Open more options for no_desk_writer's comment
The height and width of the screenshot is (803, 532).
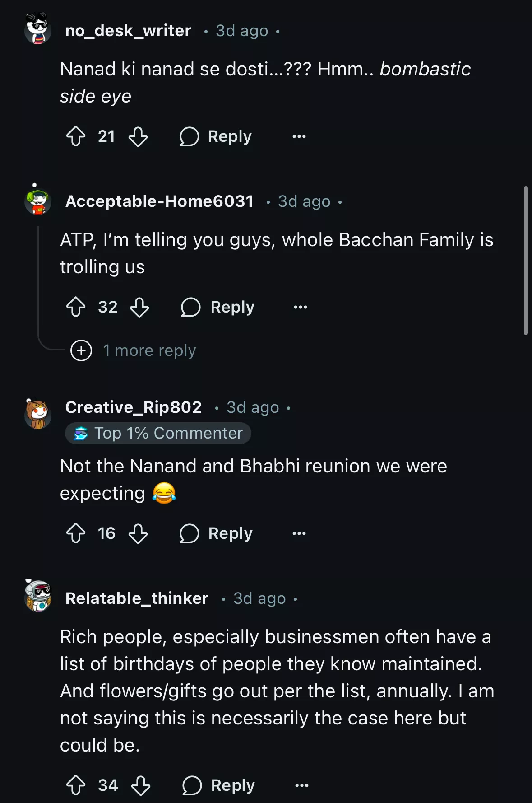[x=299, y=136]
